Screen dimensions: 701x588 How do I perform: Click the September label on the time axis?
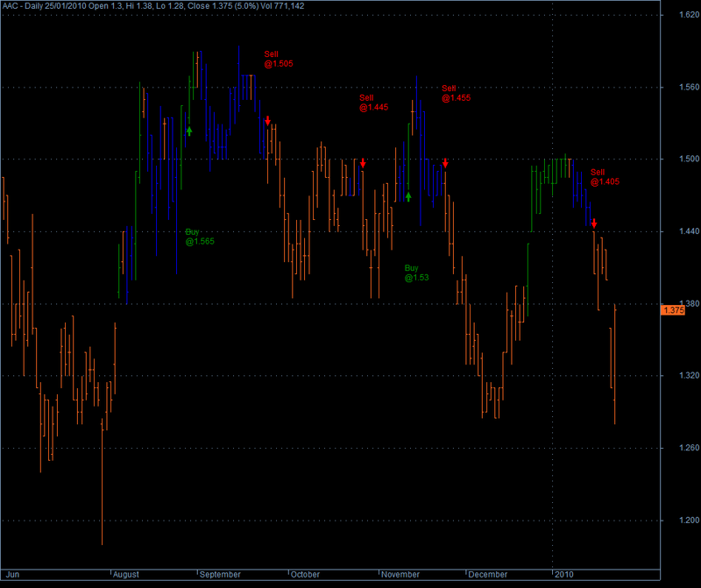tap(220, 574)
